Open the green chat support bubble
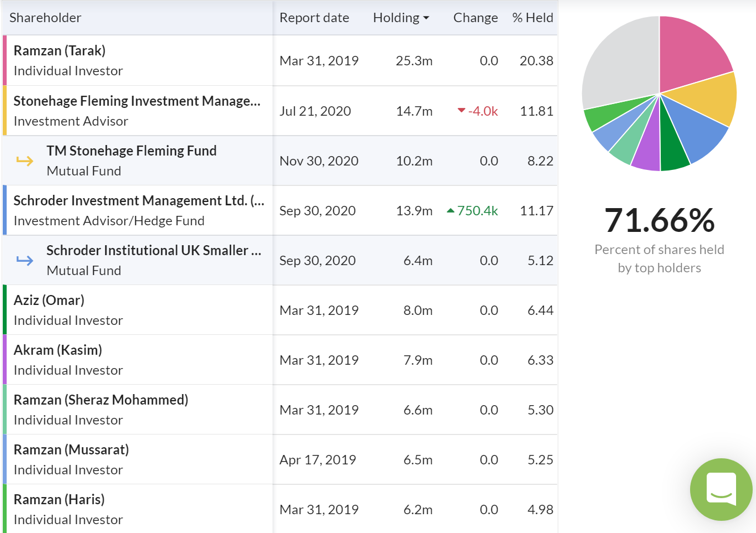The width and height of the screenshot is (756, 533). pyautogui.click(x=721, y=489)
